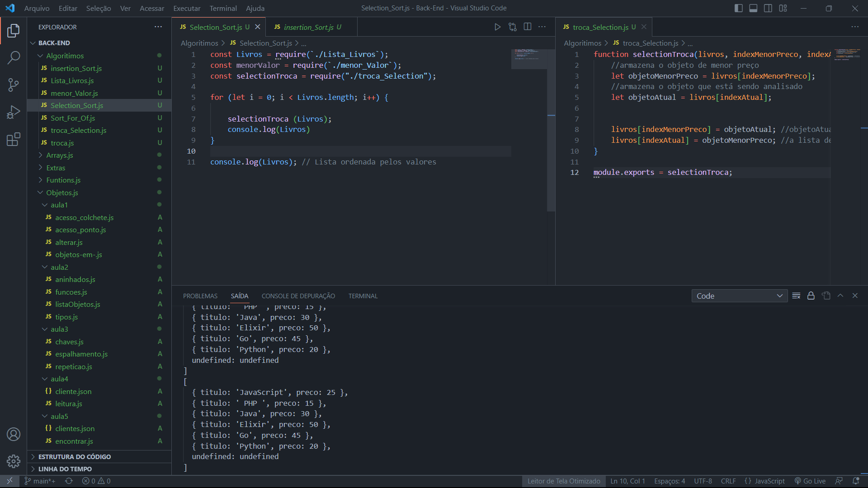
Task: Open more actions for left editor group
Action: click(x=542, y=27)
